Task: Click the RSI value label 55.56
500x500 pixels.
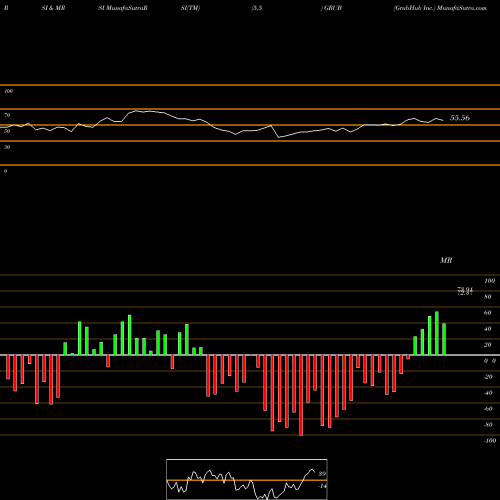Action: 460,118
